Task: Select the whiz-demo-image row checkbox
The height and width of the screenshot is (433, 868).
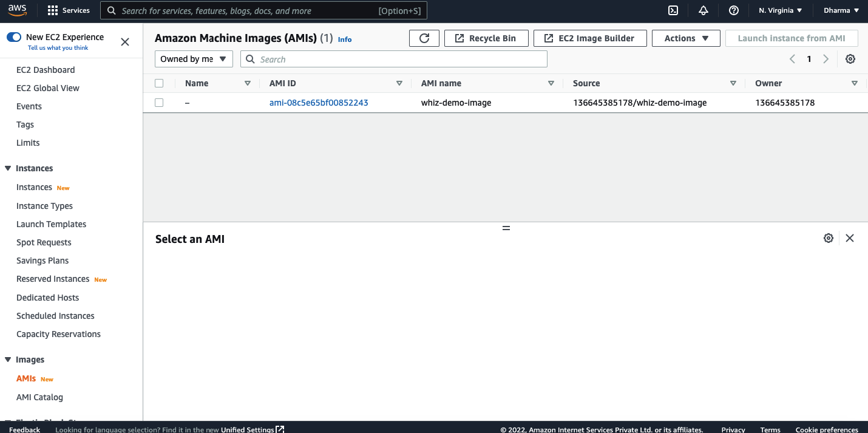Action: [159, 103]
